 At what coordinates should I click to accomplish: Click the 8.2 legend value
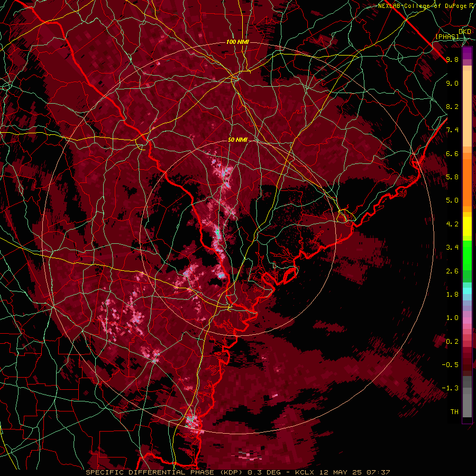tap(452, 106)
